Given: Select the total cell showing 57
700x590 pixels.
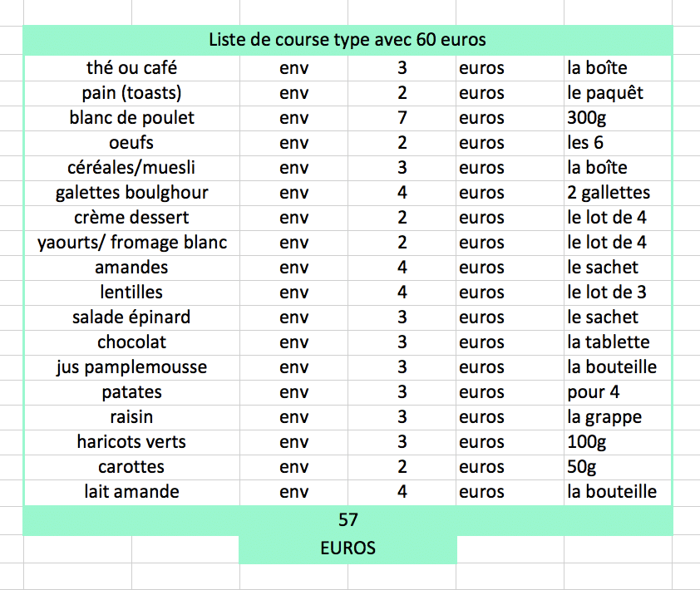Looking at the screenshot, I should [x=348, y=520].
